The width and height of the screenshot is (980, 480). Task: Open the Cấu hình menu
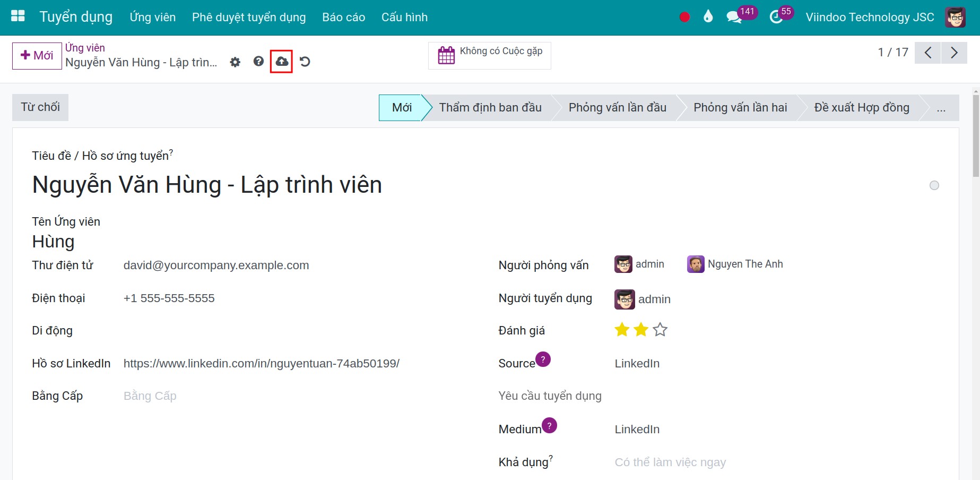[404, 17]
